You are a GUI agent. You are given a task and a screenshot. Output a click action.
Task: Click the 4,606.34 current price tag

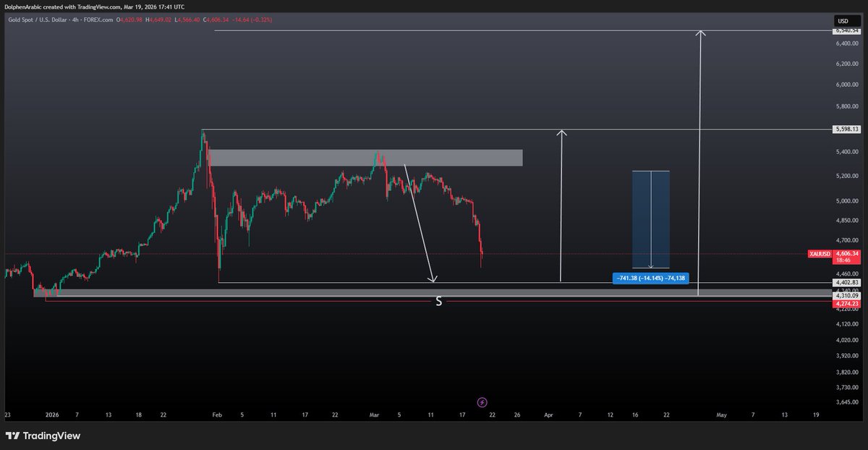(846, 254)
